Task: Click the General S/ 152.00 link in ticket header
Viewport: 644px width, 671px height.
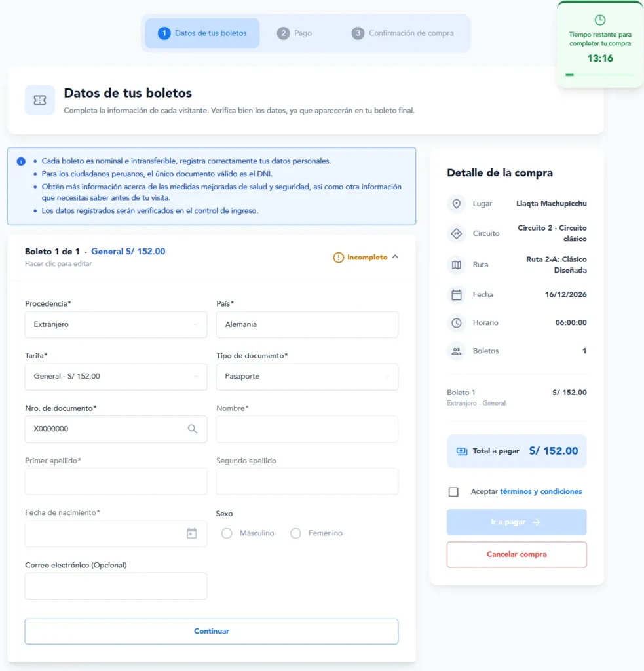Action: [x=128, y=252]
